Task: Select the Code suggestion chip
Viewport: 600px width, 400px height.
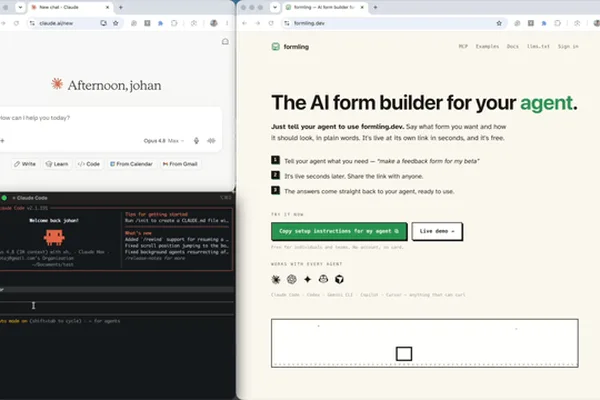Action: (89, 164)
